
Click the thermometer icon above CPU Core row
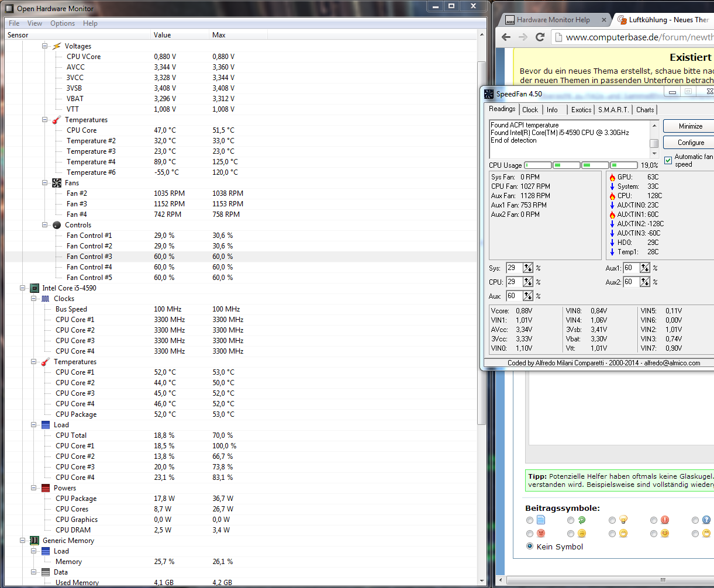pyautogui.click(x=57, y=120)
